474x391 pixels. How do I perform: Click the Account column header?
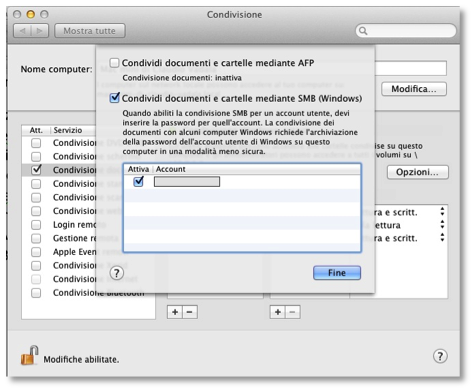pyautogui.click(x=170, y=169)
